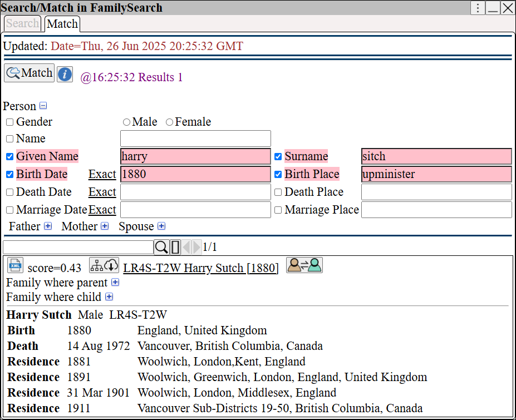Go to previous result page arrow
516x420 pixels.
(186, 247)
